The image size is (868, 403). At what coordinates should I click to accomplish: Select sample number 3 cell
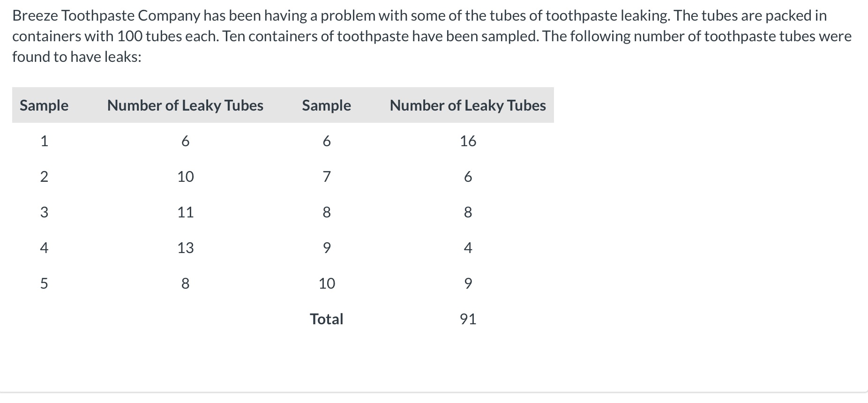click(44, 212)
